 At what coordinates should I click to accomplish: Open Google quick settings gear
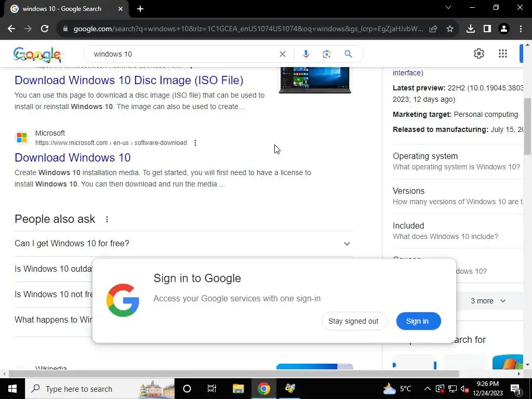(x=478, y=54)
